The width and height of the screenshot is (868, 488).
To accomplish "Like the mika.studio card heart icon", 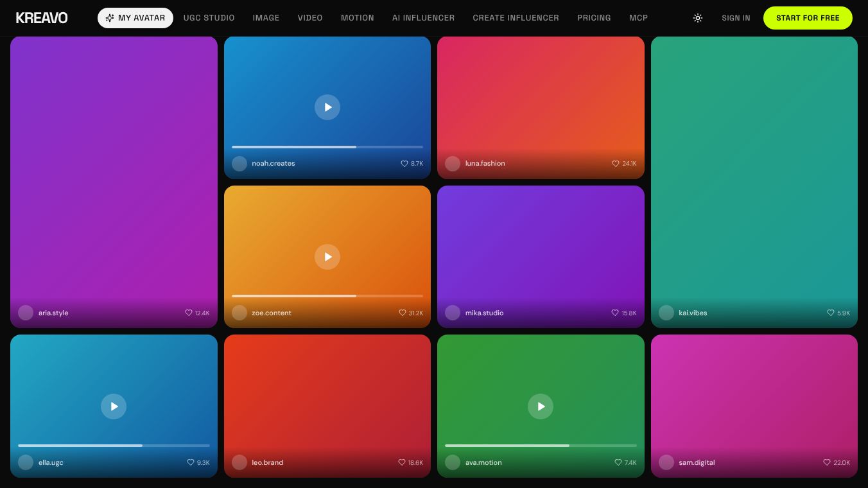I will tap(615, 313).
